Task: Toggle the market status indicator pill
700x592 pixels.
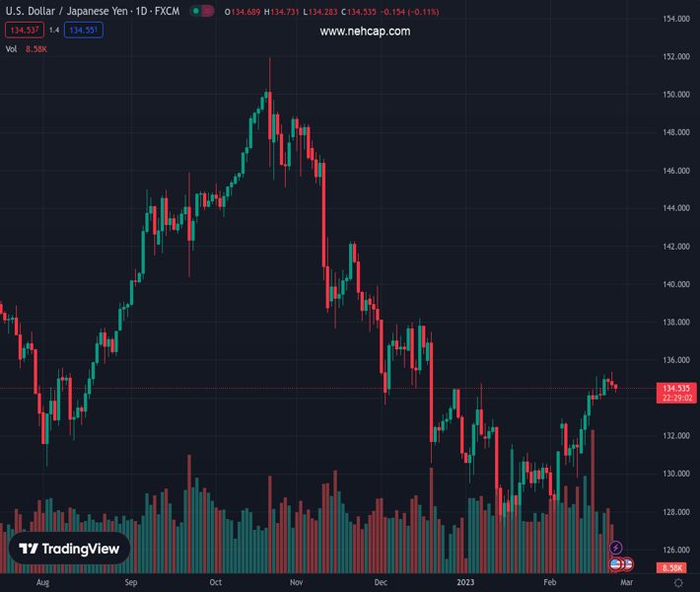Action: pyautogui.click(x=203, y=12)
